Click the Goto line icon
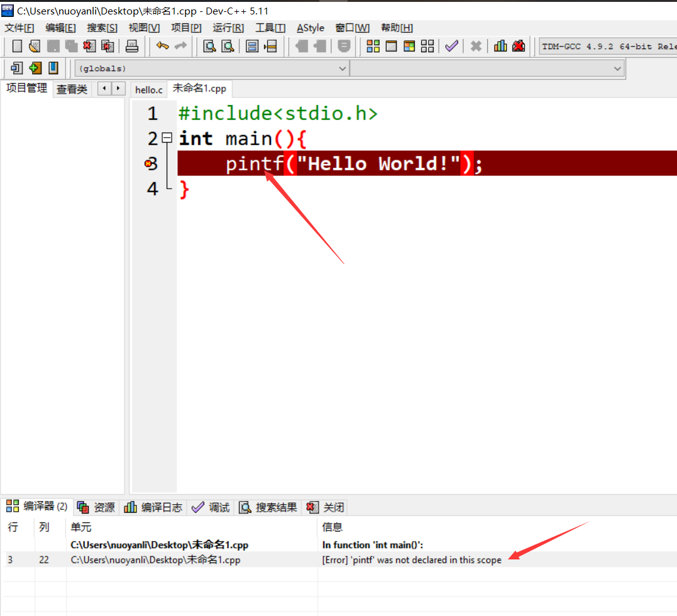Image resolution: width=677 pixels, height=616 pixels. click(x=270, y=46)
